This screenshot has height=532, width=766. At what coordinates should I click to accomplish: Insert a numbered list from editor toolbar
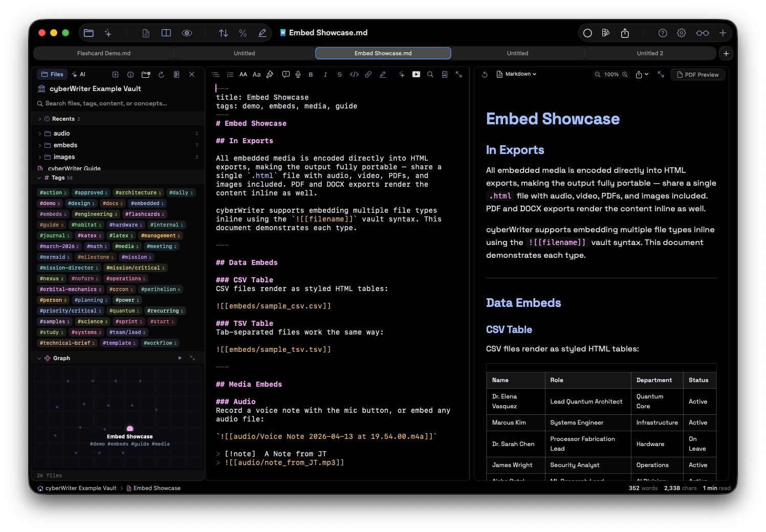pyautogui.click(x=230, y=75)
